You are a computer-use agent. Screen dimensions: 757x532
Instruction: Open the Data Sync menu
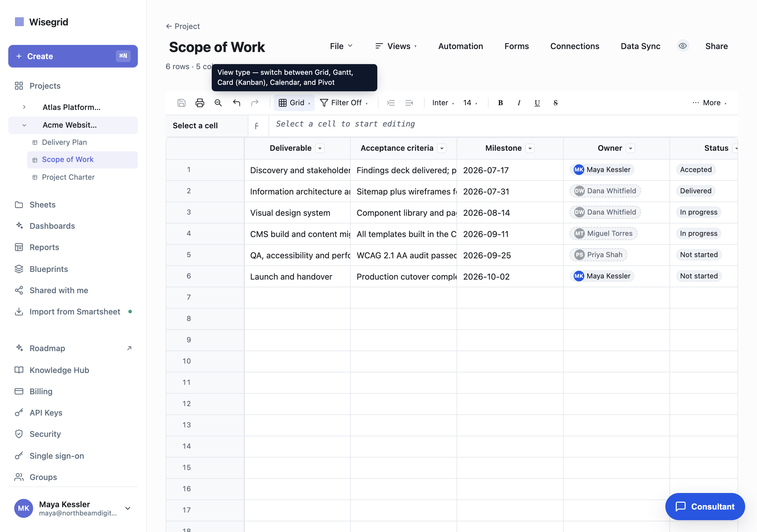click(640, 46)
